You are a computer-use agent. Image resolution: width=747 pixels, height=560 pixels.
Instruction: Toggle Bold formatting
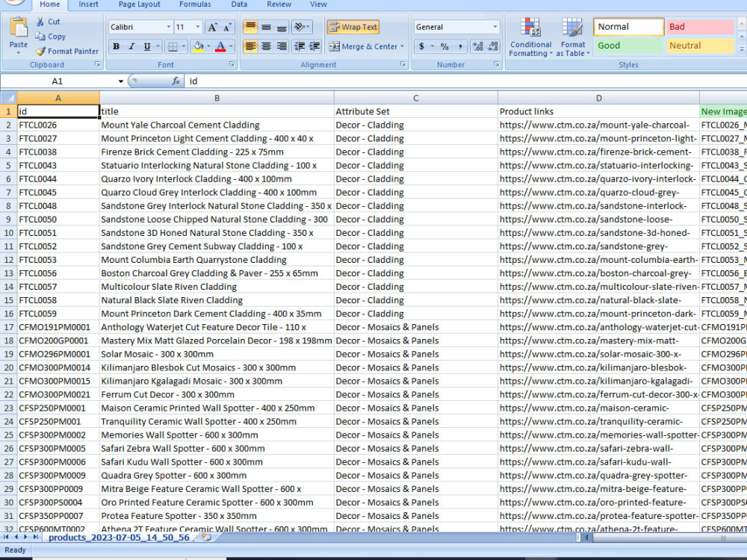pos(116,46)
